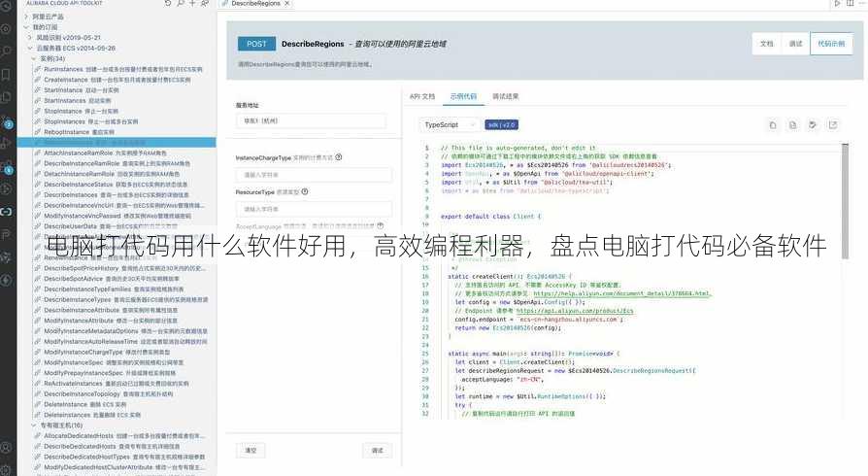Select the DescribeRegions editor tab
868x476 pixels.
pos(255,3)
